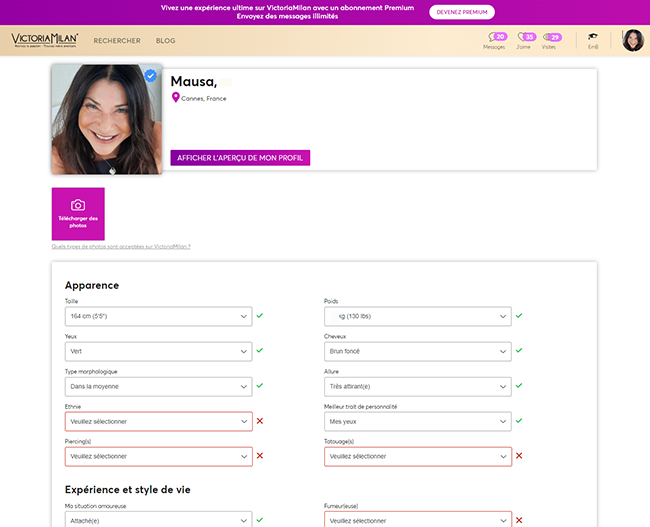Viewport: 650px width, 527px height.
Task: Click the green check beside the Yeux field
Action: coord(260,350)
